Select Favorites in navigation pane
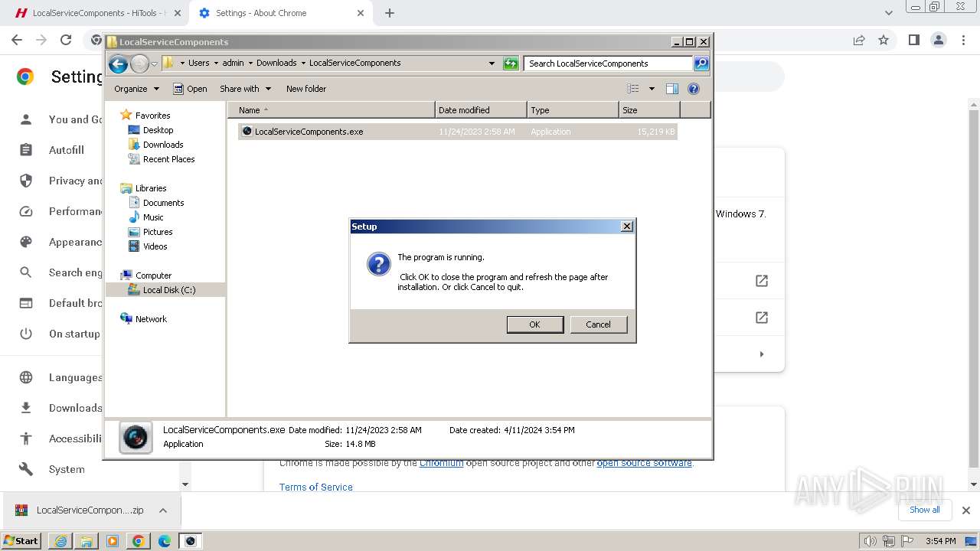 point(152,116)
